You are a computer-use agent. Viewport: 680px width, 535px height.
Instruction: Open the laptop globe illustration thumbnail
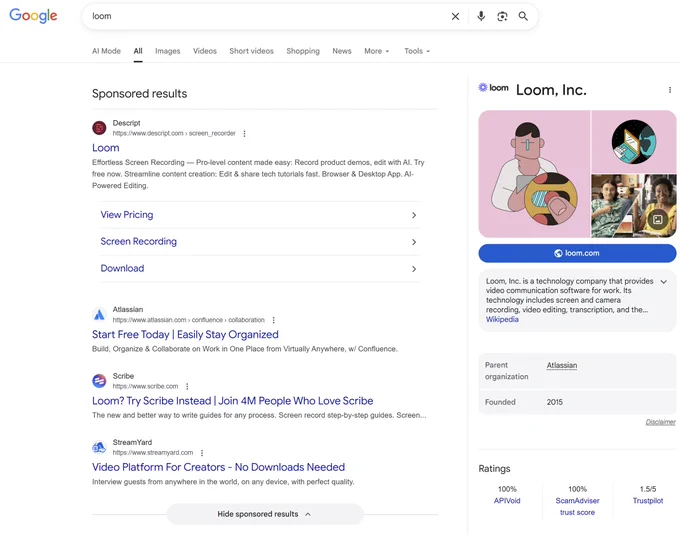[x=634, y=141]
